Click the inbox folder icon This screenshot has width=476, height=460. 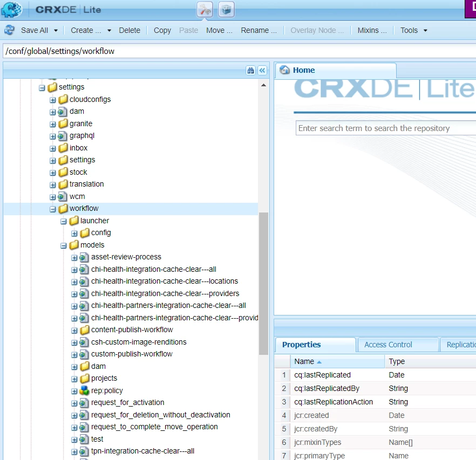point(63,148)
